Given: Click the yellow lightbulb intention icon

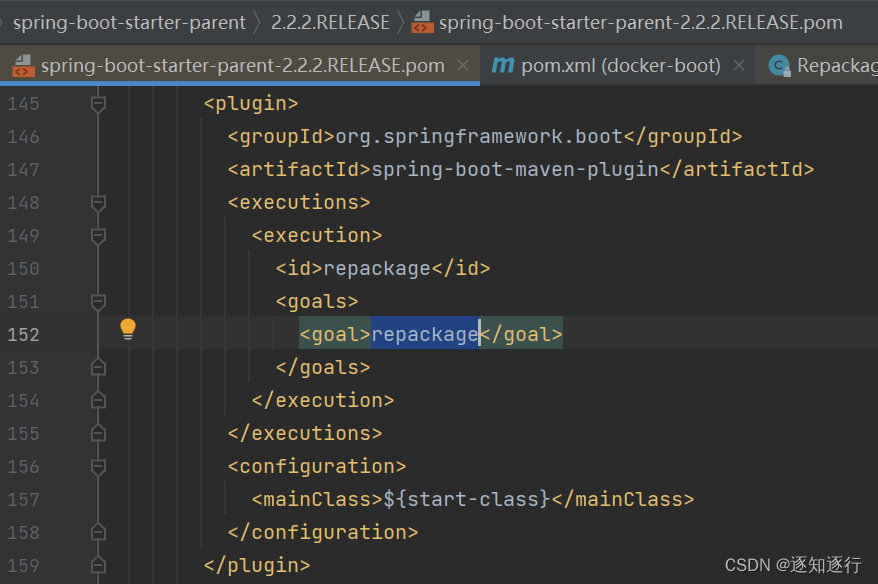Looking at the screenshot, I should coord(128,329).
